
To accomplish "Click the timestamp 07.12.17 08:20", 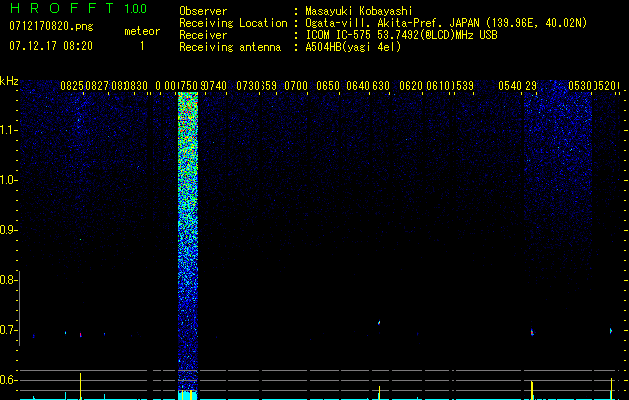I will (x=51, y=46).
